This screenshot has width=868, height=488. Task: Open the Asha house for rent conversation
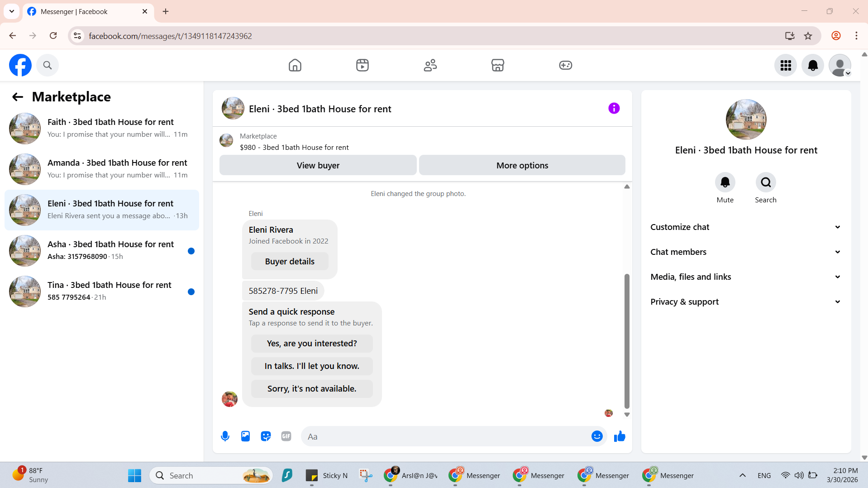(x=102, y=251)
